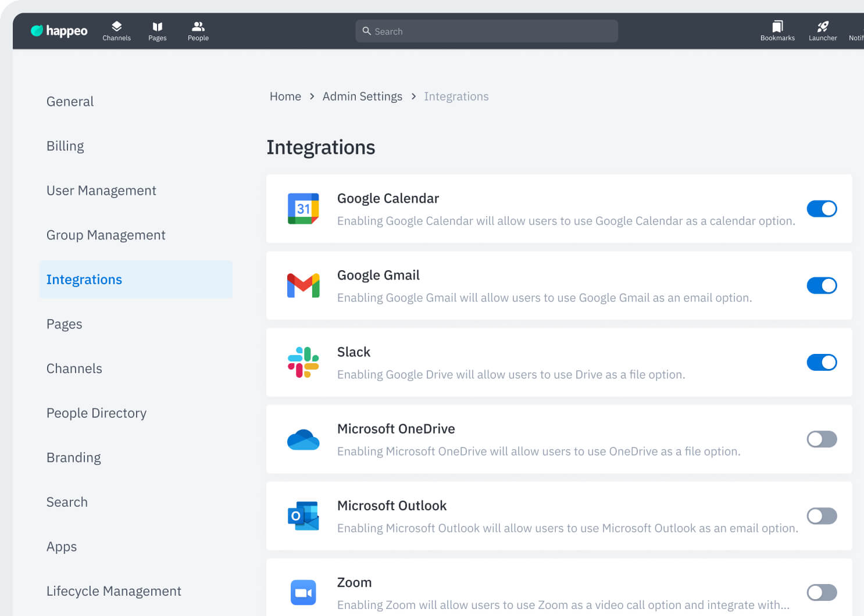This screenshot has height=616, width=864.
Task: Click the Zoom camera icon
Action: click(x=303, y=592)
